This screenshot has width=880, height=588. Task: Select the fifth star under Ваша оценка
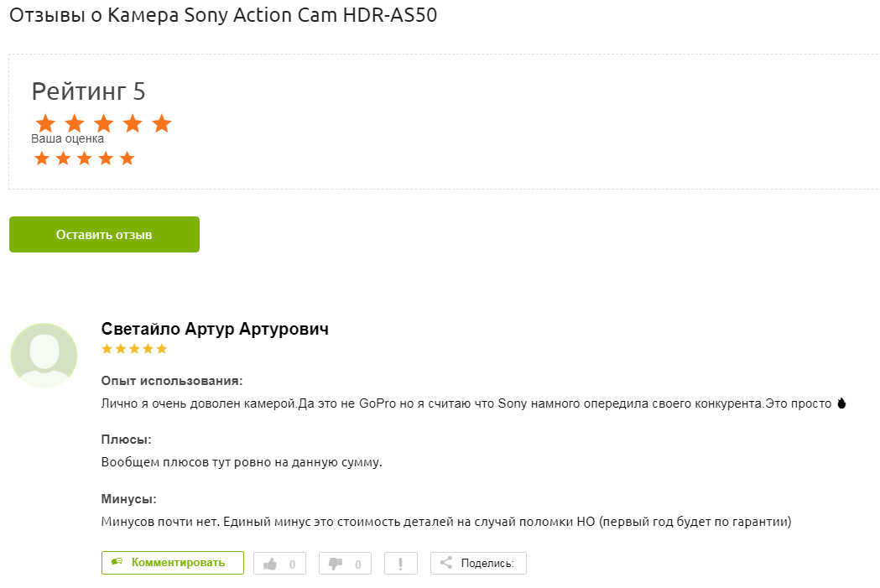[x=128, y=159]
